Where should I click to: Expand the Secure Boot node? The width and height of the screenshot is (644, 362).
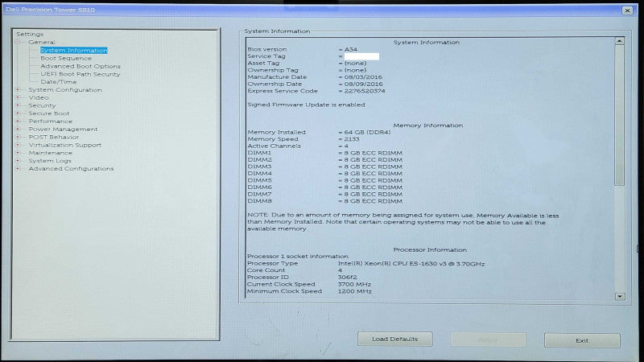coord(18,113)
